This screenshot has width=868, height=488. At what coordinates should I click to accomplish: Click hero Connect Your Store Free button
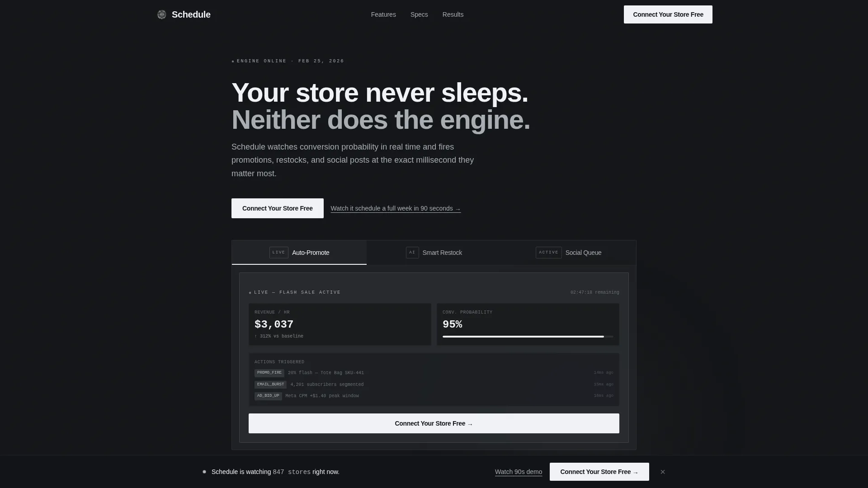(x=278, y=208)
